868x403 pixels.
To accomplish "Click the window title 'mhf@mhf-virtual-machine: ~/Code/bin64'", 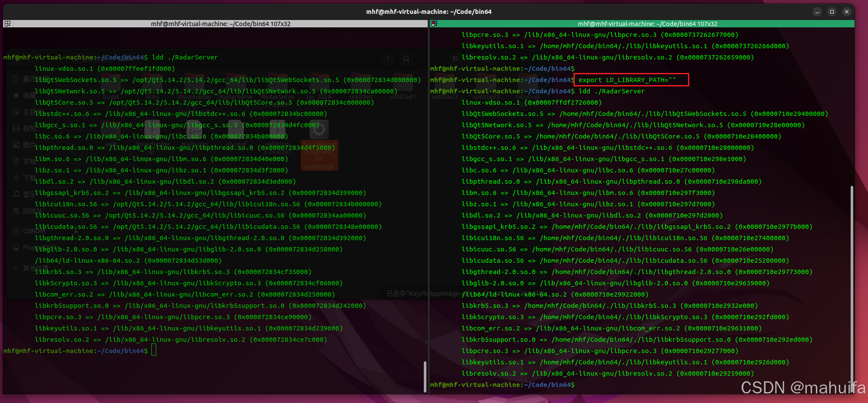I will pos(429,12).
